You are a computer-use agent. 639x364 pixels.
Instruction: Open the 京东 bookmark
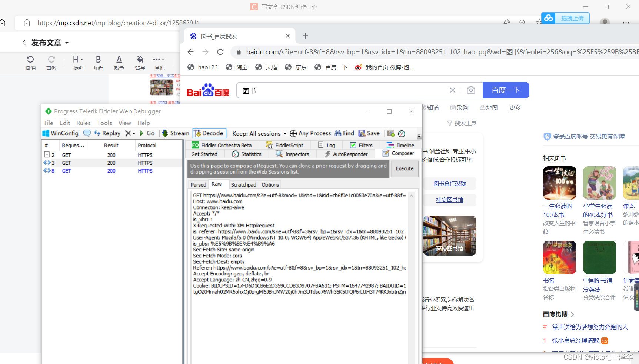pos(296,67)
